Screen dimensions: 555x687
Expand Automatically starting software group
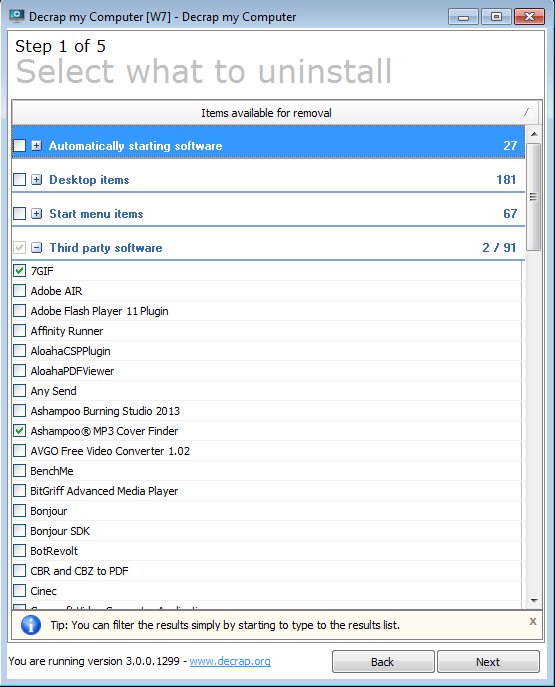37,145
